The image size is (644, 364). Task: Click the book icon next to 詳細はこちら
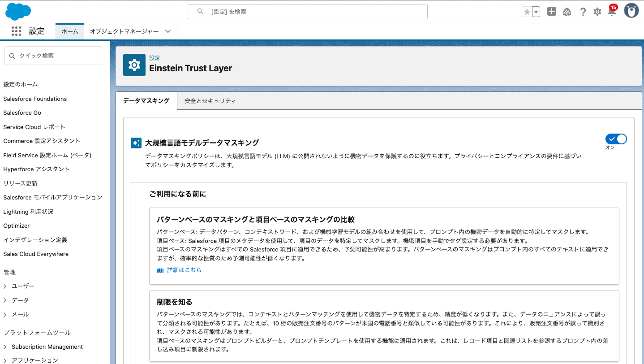pos(160,270)
